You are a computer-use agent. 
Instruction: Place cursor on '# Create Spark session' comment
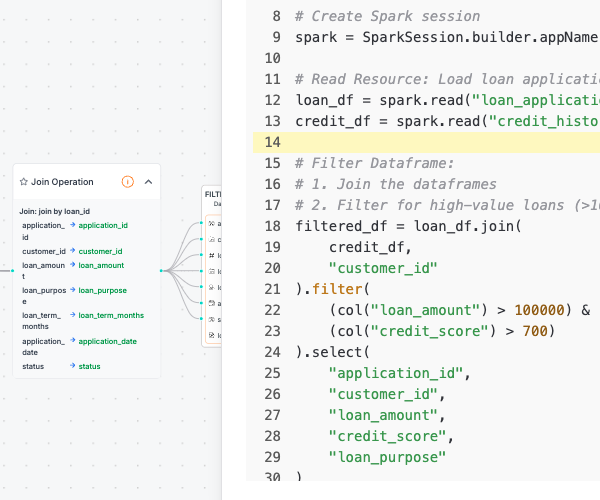point(387,16)
